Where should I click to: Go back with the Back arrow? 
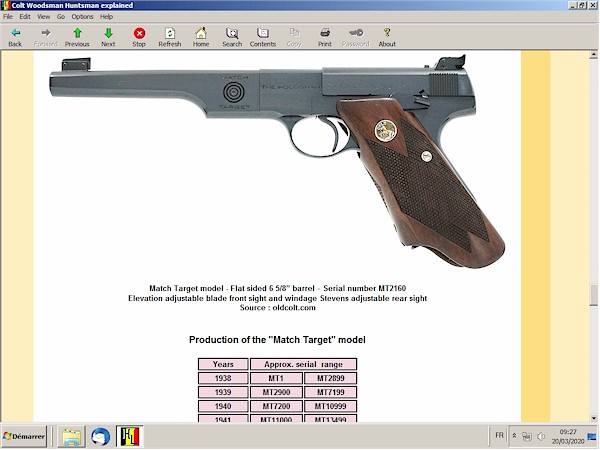[15, 37]
